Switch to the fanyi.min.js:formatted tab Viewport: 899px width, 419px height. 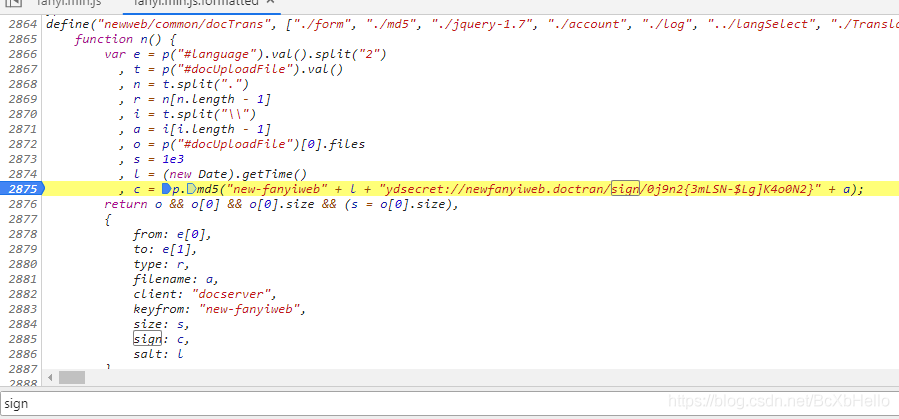pyautogui.click(x=196, y=3)
